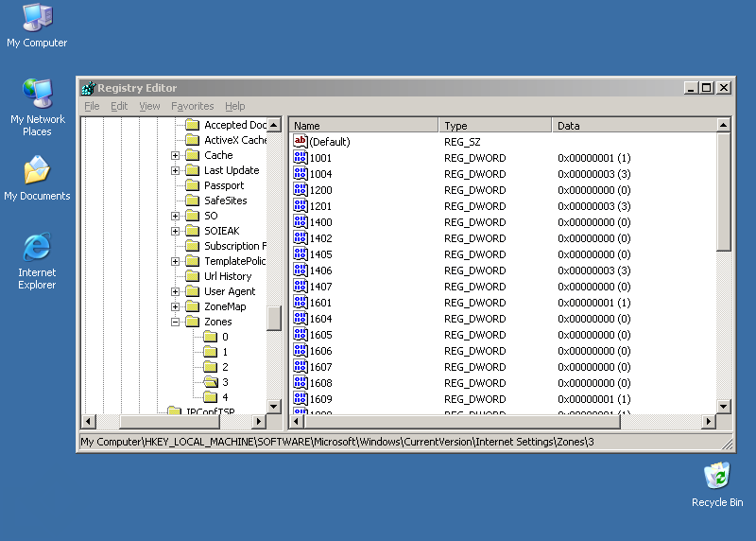This screenshot has height=541, width=756.
Task: Sort values by the Type column header
Action: tap(495, 126)
